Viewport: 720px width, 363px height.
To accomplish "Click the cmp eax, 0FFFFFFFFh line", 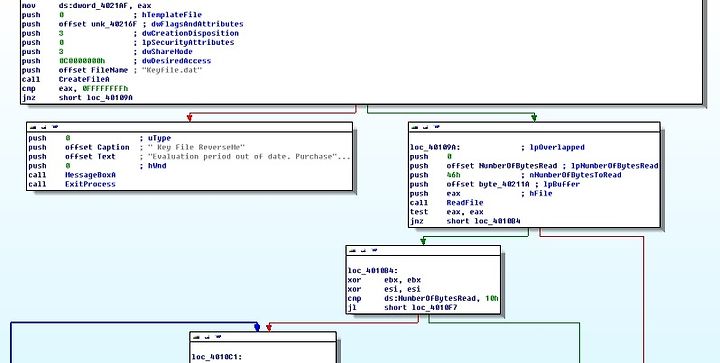I will point(75,89).
